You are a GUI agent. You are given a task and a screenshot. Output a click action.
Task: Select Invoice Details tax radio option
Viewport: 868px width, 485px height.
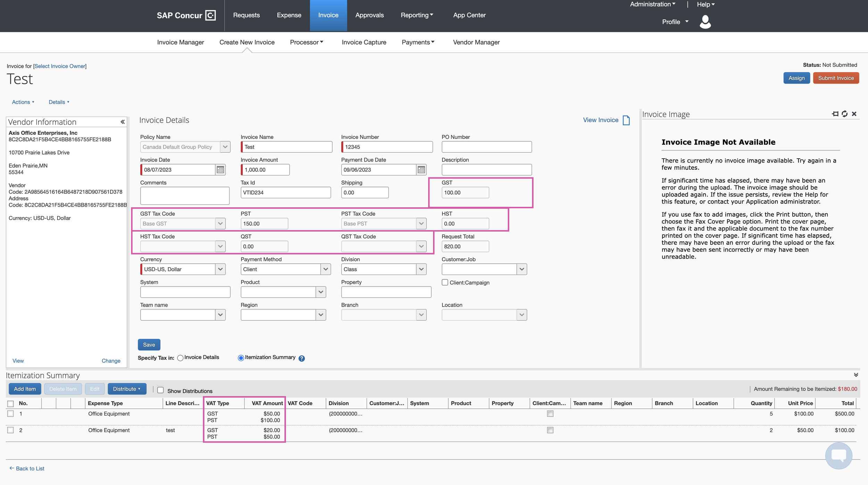pos(180,358)
